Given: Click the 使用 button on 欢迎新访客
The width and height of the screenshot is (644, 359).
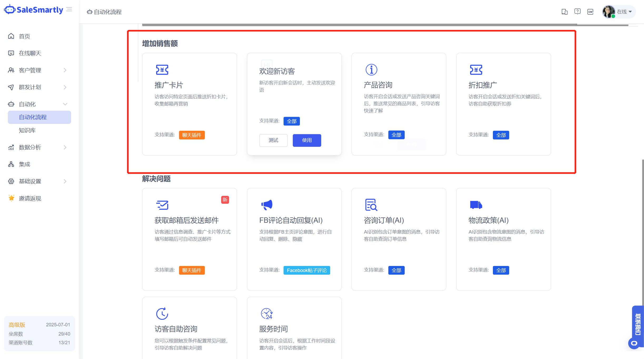Looking at the screenshot, I should (x=307, y=140).
